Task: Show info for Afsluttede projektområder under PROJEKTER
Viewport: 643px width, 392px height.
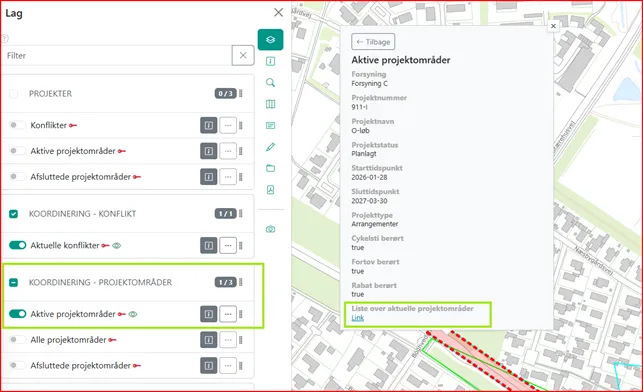Action: 209,177
